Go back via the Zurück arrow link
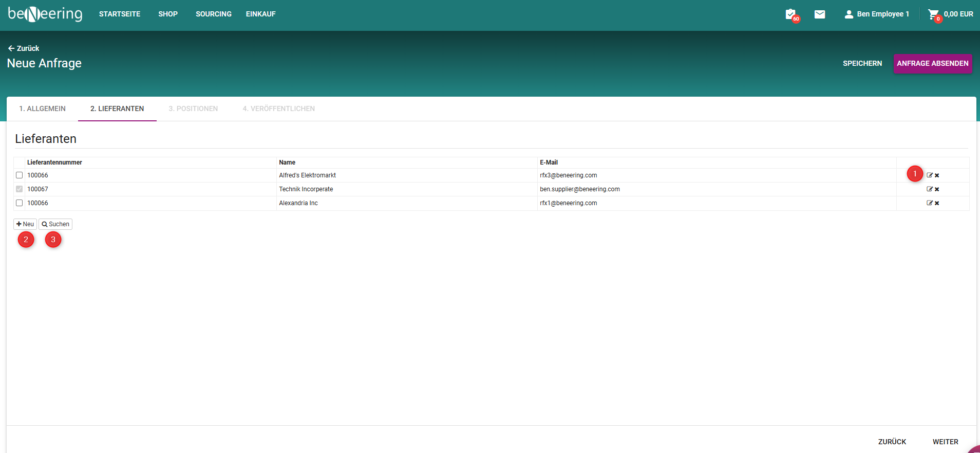This screenshot has width=980, height=453. pos(24,48)
